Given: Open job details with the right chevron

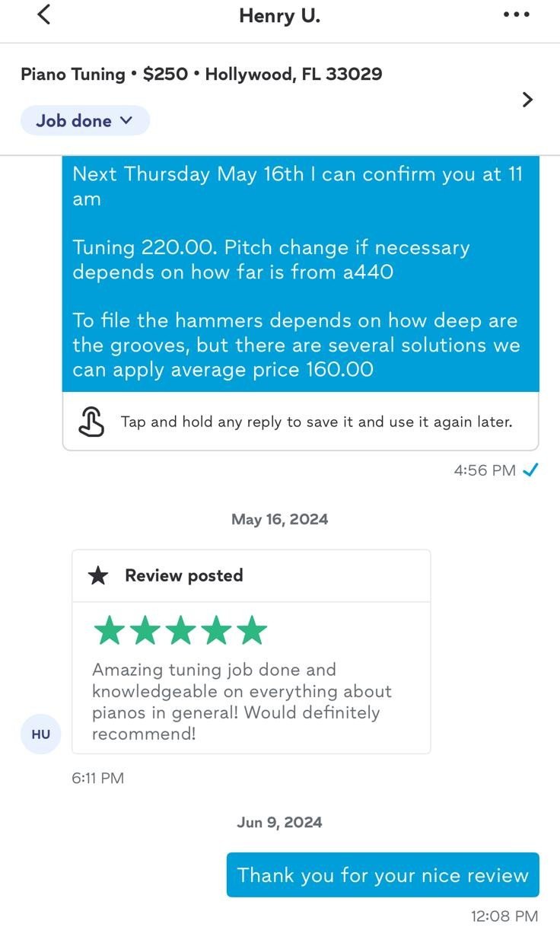Looking at the screenshot, I should coord(527,100).
